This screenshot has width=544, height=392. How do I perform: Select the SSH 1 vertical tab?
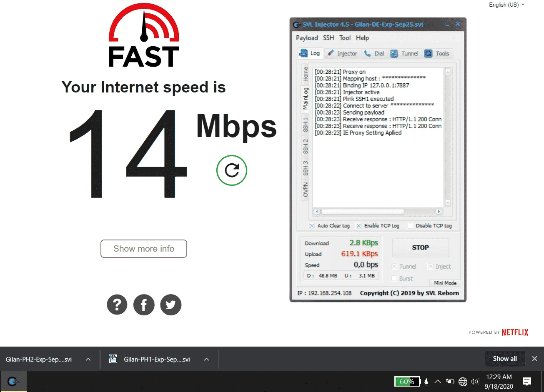pos(306,125)
